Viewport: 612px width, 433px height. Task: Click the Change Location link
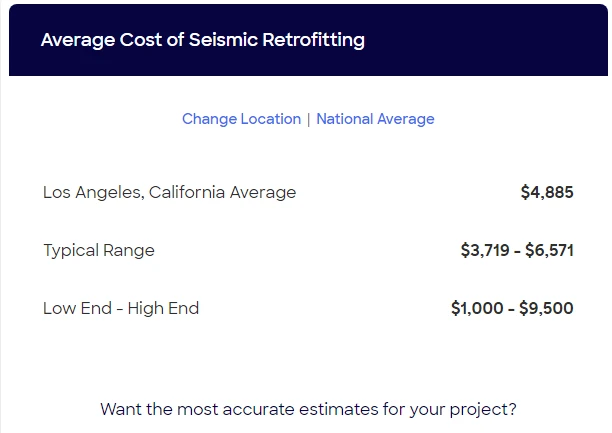pyautogui.click(x=241, y=119)
